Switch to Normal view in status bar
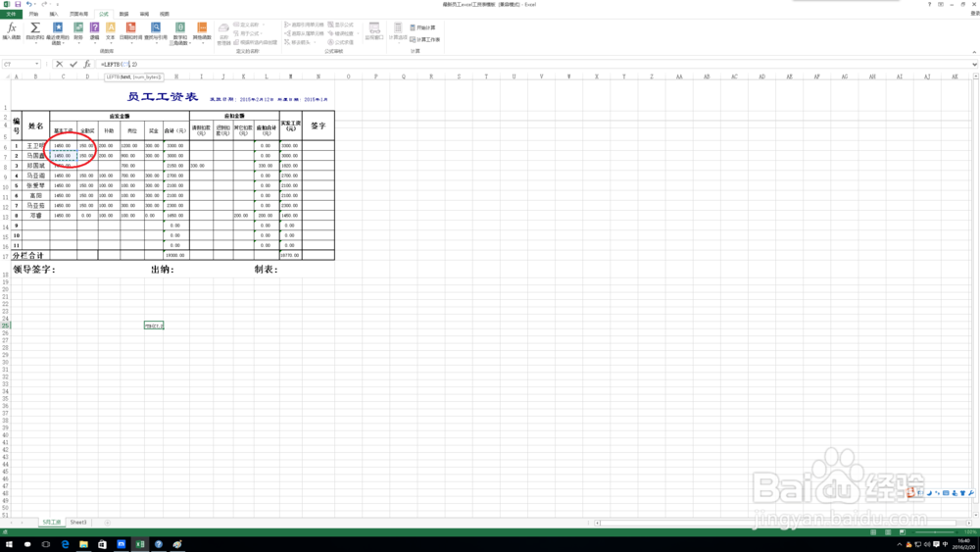The image size is (980, 552). click(873, 532)
